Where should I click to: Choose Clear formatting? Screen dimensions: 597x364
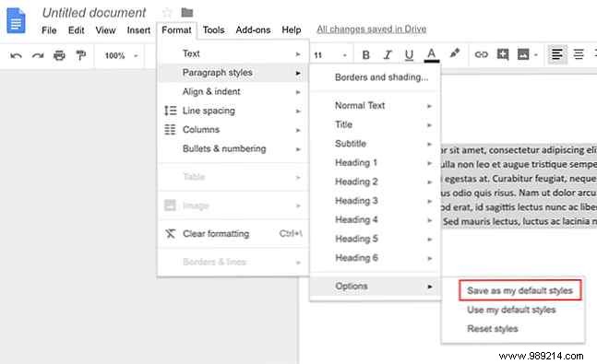(x=233, y=233)
